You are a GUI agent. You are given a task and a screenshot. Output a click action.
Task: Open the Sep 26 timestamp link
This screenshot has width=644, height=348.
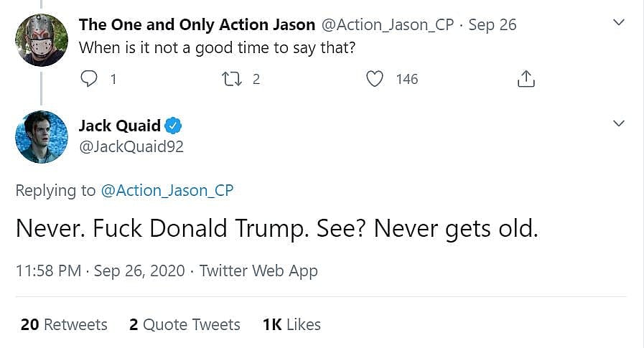pyautogui.click(x=492, y=24)
